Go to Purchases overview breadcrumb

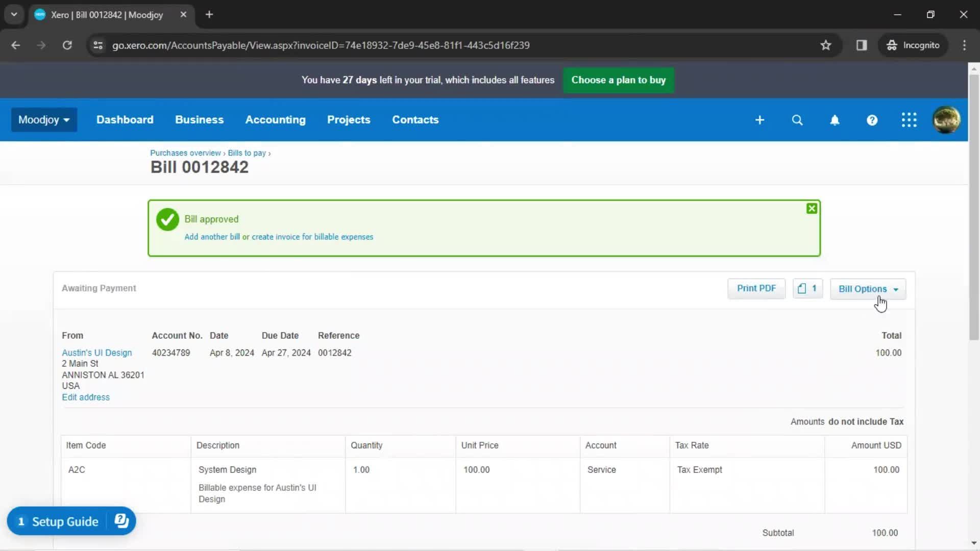[x=185, y=153]
